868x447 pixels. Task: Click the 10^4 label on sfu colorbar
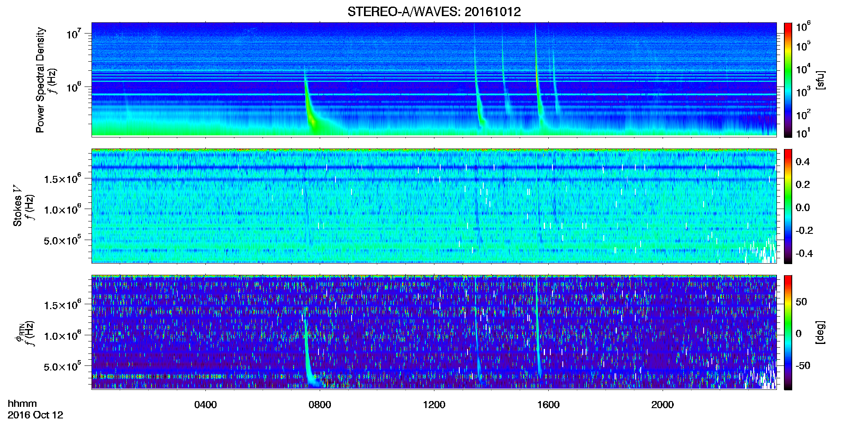coord(803,69)
